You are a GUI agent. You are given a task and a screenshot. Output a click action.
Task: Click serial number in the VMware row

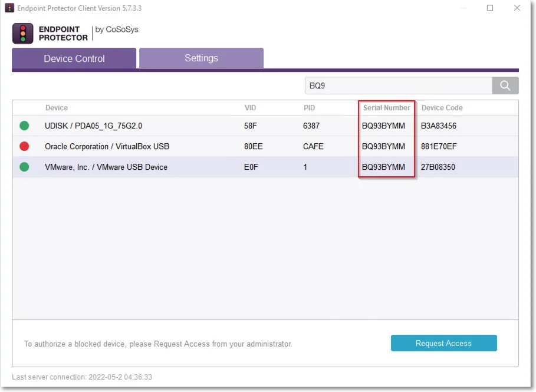tap(383, 167)
